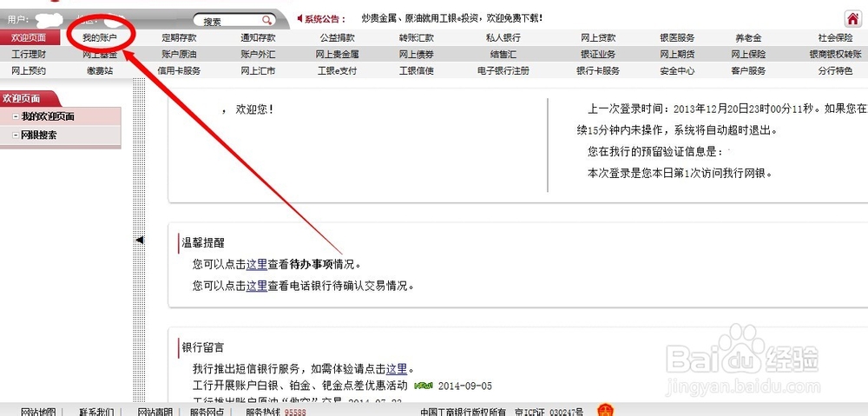
Task: Open the 账户外汇 menu
Action: pos(258,55)
